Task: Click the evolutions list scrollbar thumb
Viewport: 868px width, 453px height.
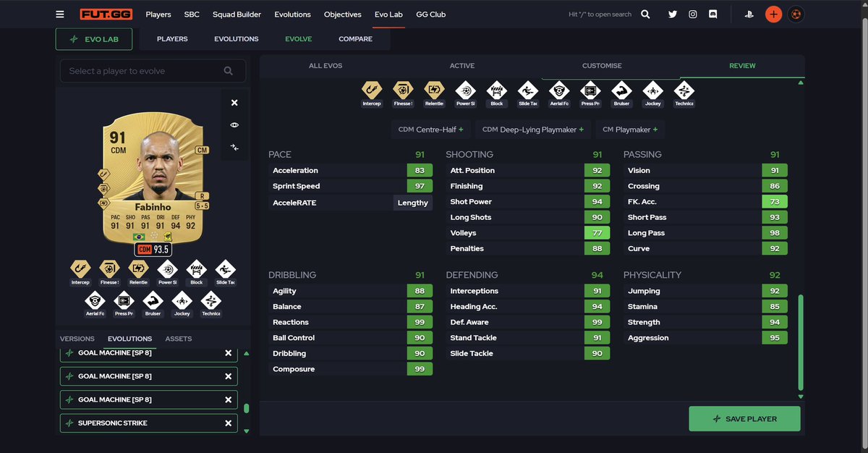Action: (x=246, y=408)
